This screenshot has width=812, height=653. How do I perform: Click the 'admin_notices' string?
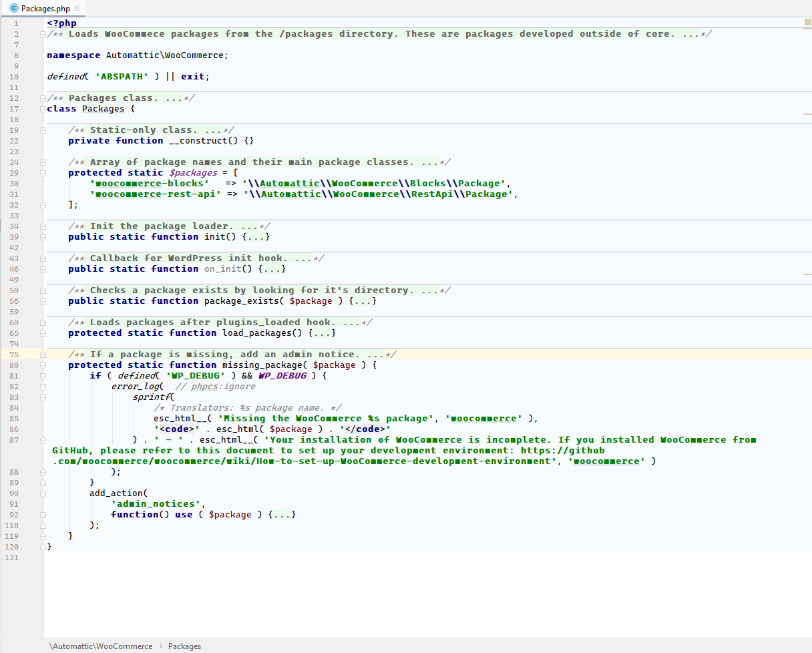pyautogui.click(x=157, y=504)
